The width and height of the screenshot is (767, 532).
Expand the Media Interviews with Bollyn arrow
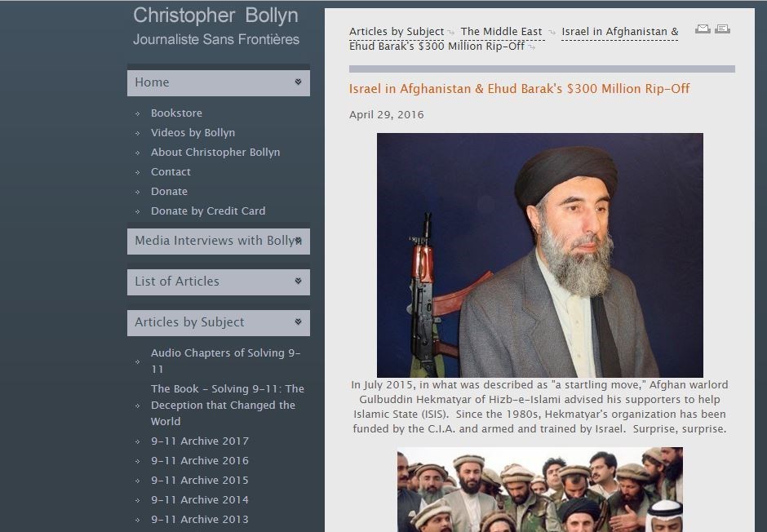pyautogui.click(x=298, y=241)
